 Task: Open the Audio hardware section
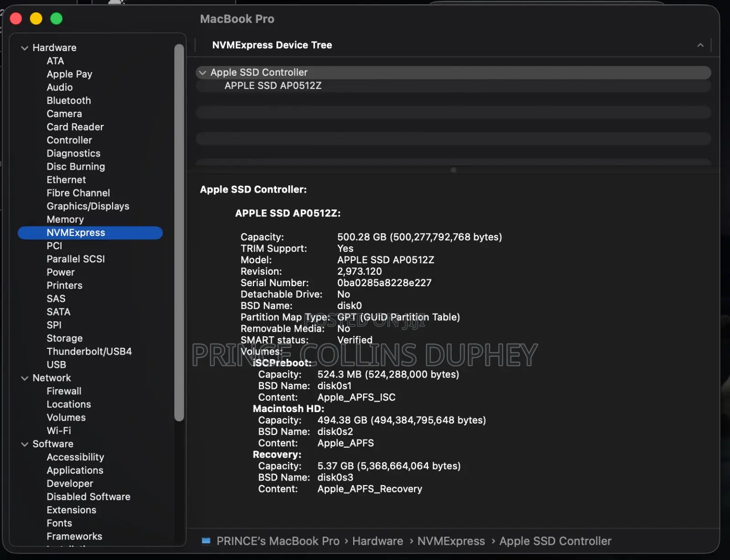point(59,87)
